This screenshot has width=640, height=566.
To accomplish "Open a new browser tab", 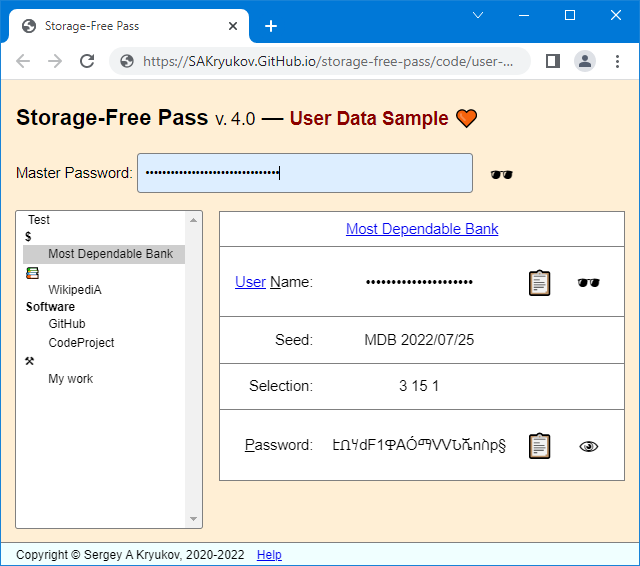I will click(271, 26).
